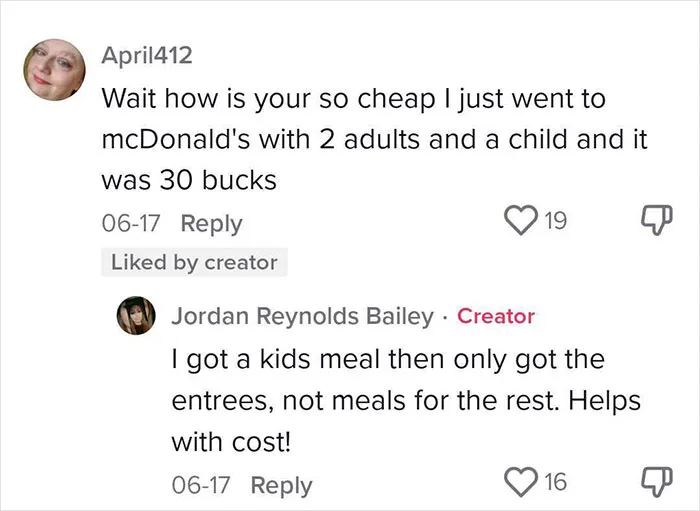Click the 16 likes count on the reply

(x=555, y=482)
